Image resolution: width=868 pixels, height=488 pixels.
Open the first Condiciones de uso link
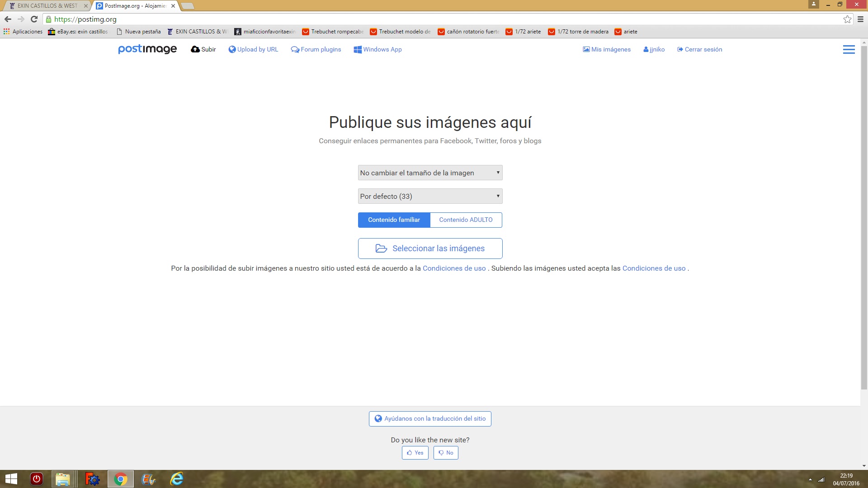pyautogui.click(x=454, y=268)
